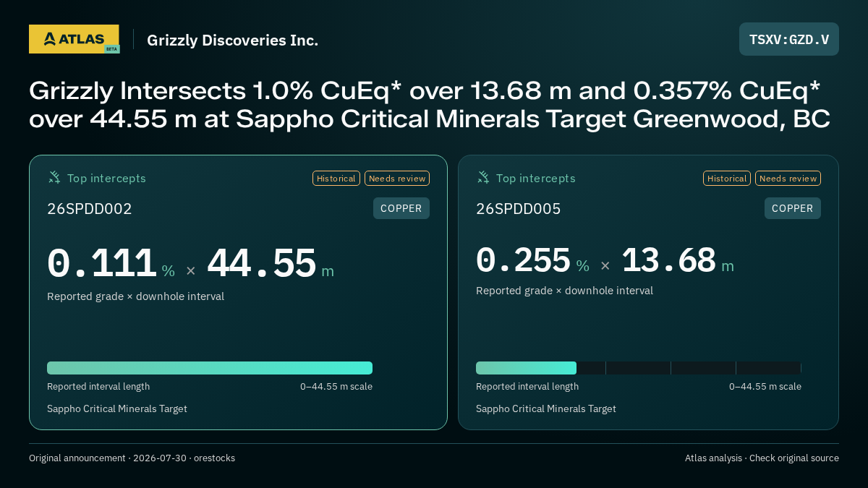Open the TSXV:GZD.V ticker badge
This screenshot has width=868, height=488.
tap(789, 39)
